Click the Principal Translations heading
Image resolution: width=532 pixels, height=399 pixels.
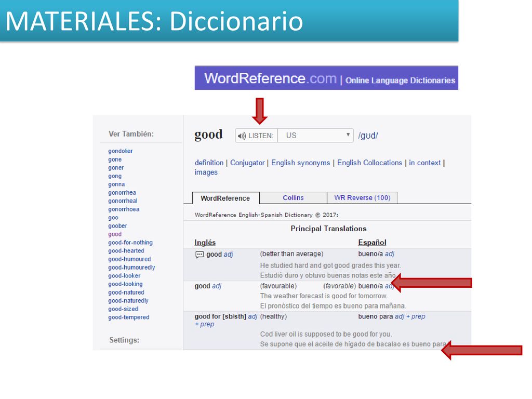coord(328,229)
